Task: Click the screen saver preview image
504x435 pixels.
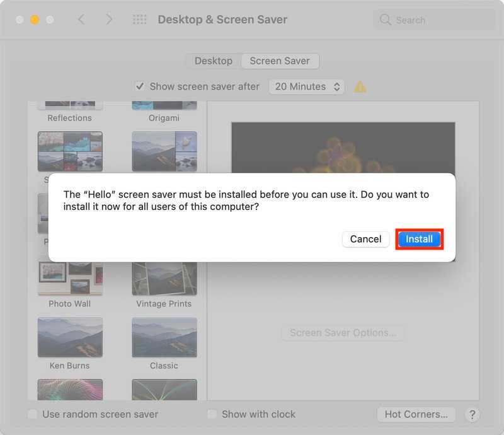Action: click(x=343, y=148)
